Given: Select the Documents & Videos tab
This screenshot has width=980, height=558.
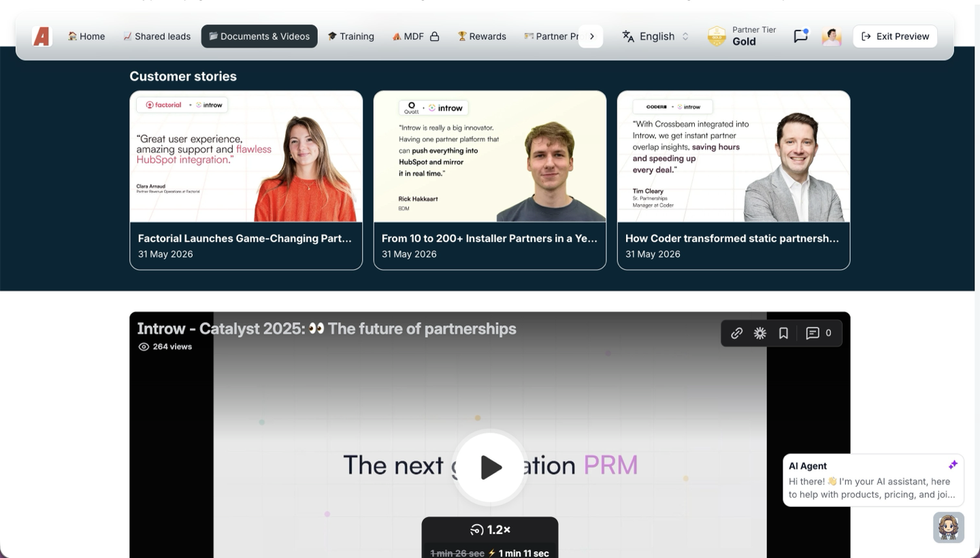Looking at the screenshot, I should point(259,36).
